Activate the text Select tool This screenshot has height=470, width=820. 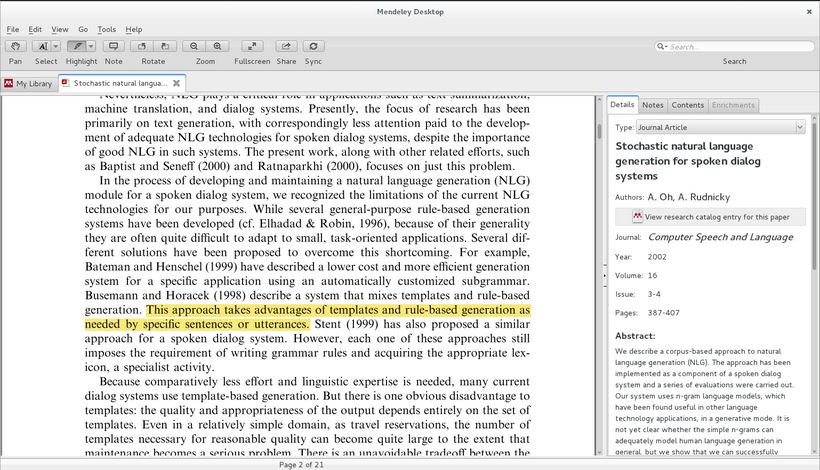(x=43, y=46)
